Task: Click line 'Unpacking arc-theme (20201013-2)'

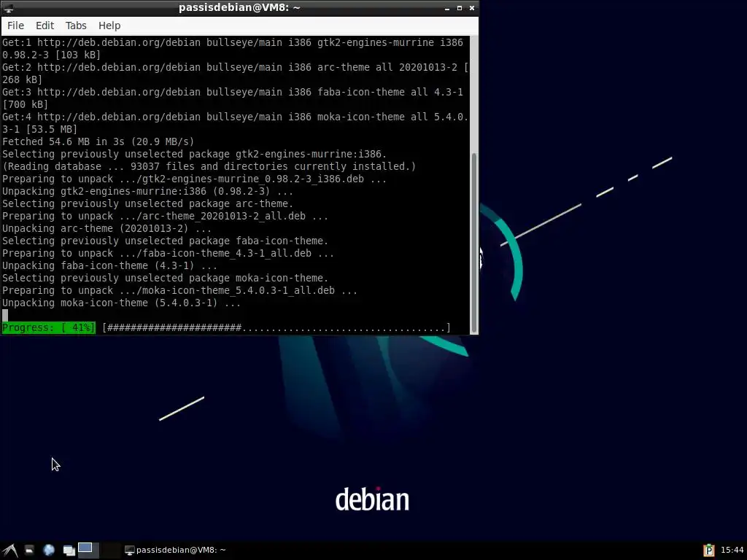Action: pos(107,228)
